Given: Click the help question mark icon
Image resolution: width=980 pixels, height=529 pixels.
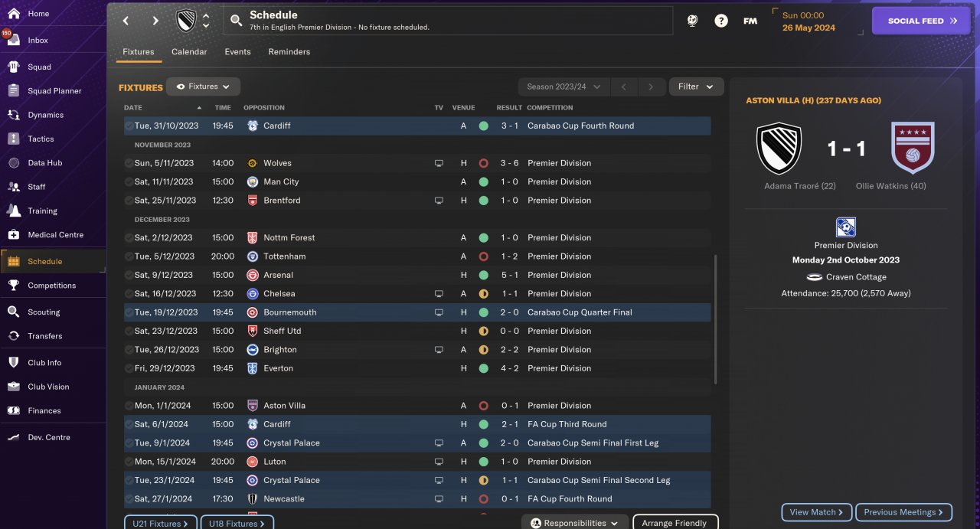Looking at the screenshot, I should coord(720,21).
